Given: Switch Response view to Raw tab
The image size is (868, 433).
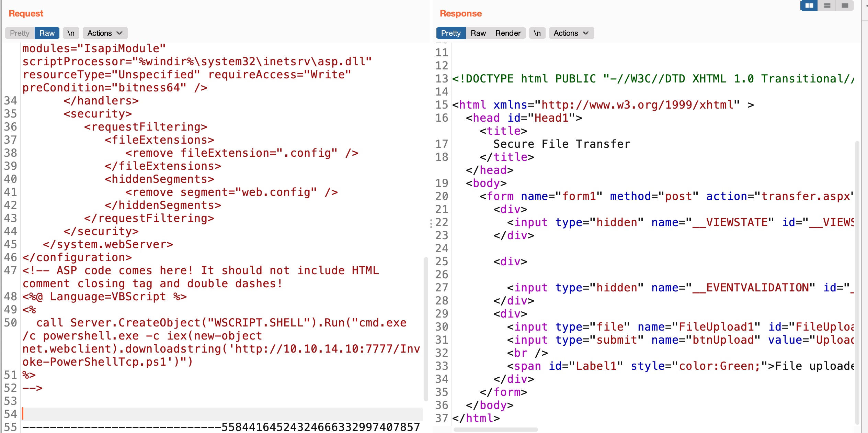Looking at the screenshot, I should (478, 33).
